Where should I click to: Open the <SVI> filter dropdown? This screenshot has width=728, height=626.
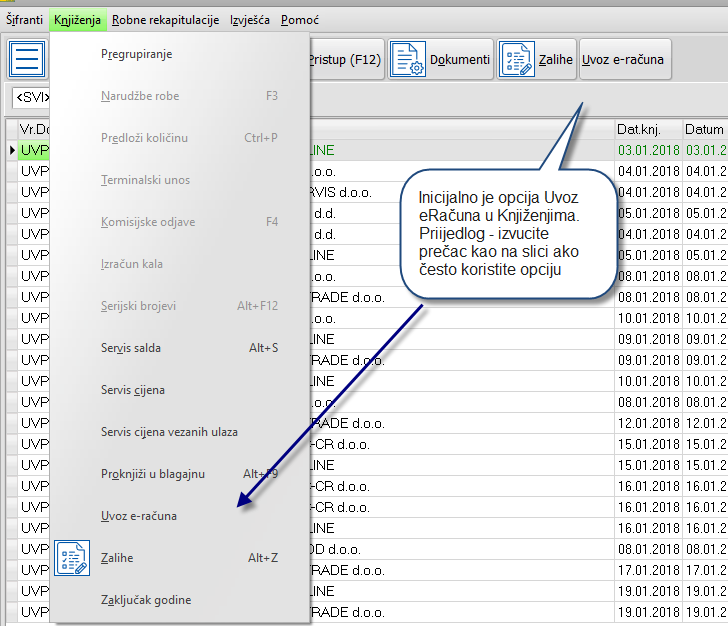pyautogui.click(x=30, y=98)
